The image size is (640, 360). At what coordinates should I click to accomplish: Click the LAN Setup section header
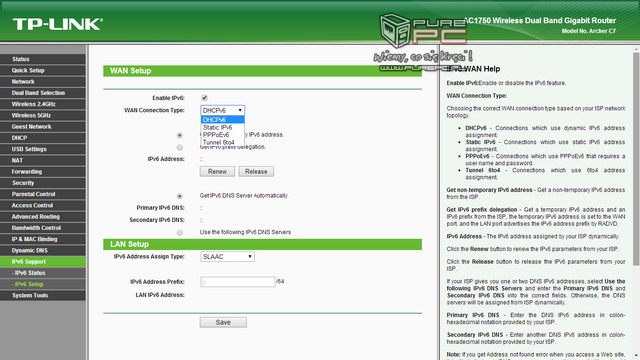[262, 244]
